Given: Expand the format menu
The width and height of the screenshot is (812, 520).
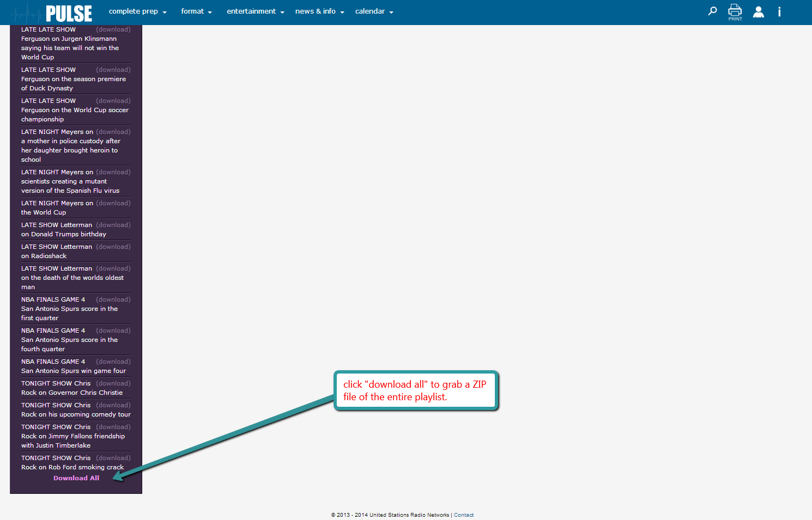Looking at the screenshot, I should tap(196, 11).
